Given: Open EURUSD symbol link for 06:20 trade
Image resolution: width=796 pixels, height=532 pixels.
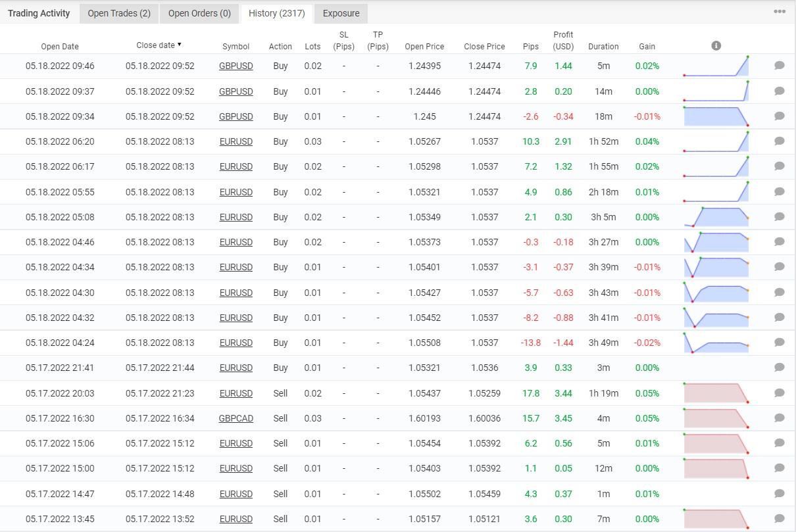Looking at the screenshot, I should [x=236, y=141].
